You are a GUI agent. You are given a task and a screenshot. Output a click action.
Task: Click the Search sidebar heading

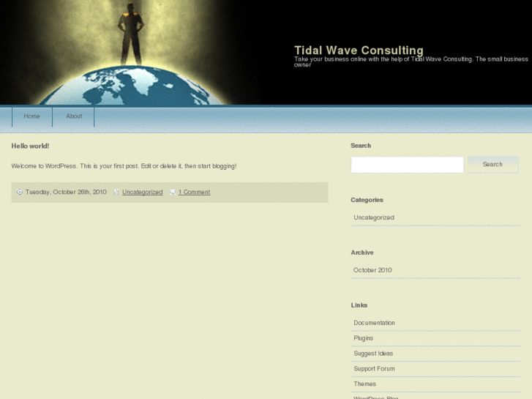coord(361,146)
